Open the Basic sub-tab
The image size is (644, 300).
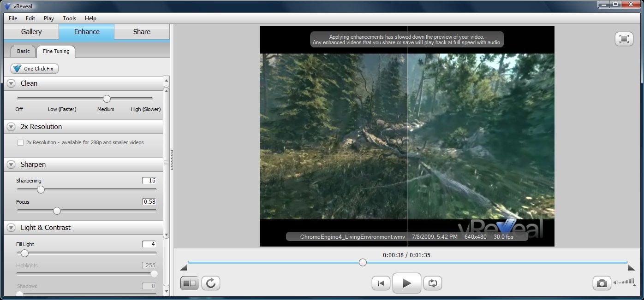[24, 51]
